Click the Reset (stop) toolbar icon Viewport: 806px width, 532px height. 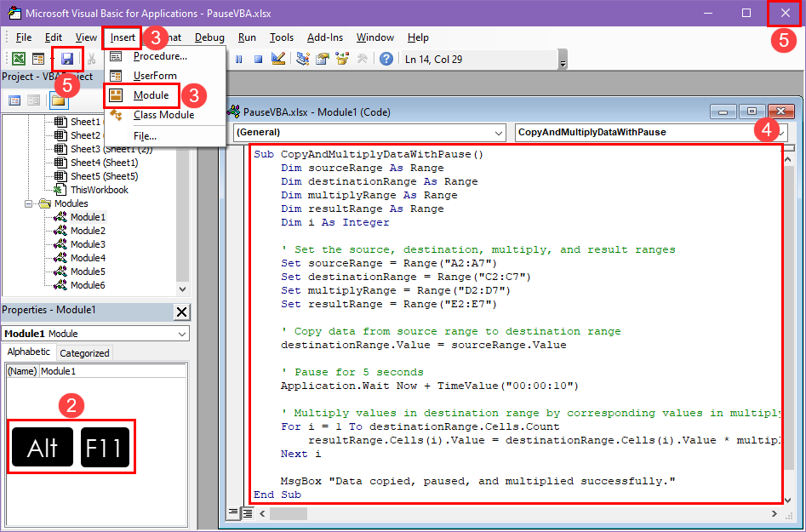point(258,59)
